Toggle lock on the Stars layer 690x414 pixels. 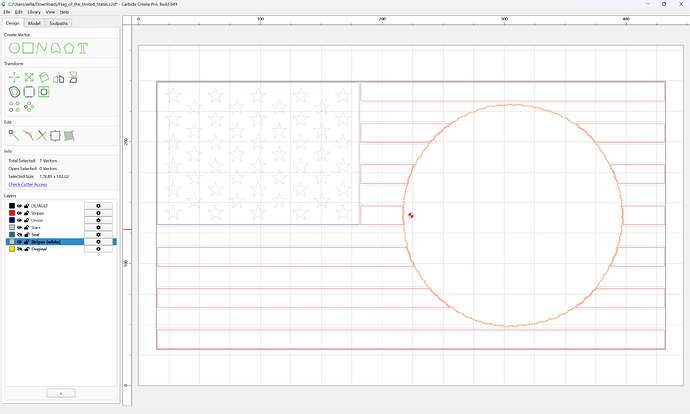tap(26, 227)
